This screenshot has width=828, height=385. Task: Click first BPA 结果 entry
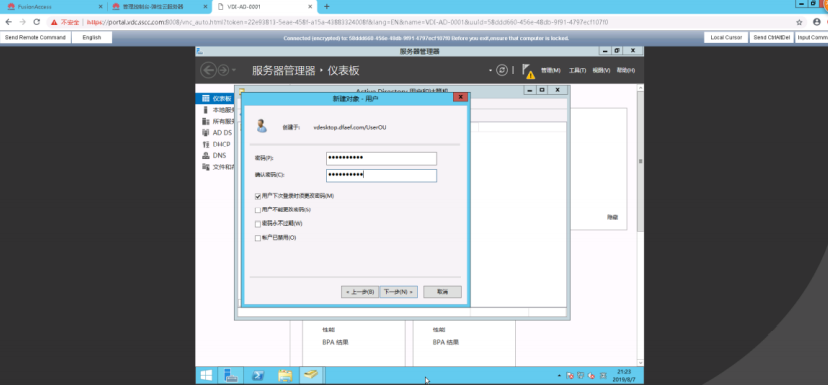click(x=336, y=342)
